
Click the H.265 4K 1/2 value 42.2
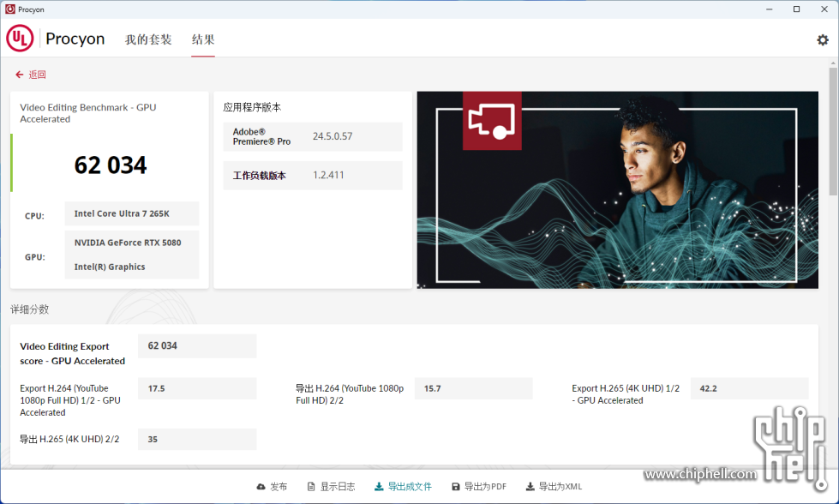pyautogui.click(x=709, y=388)
